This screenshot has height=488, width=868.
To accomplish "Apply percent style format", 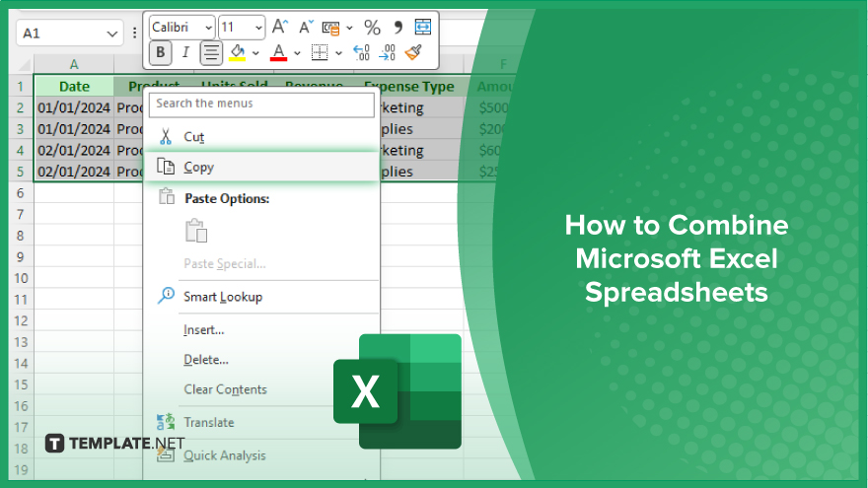I will point(372,28).
